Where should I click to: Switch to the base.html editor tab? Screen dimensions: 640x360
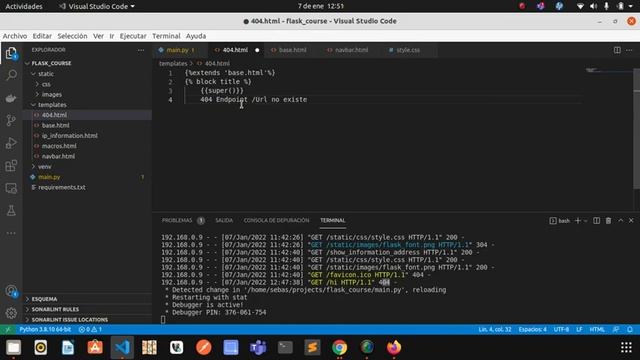pos(291,50)
